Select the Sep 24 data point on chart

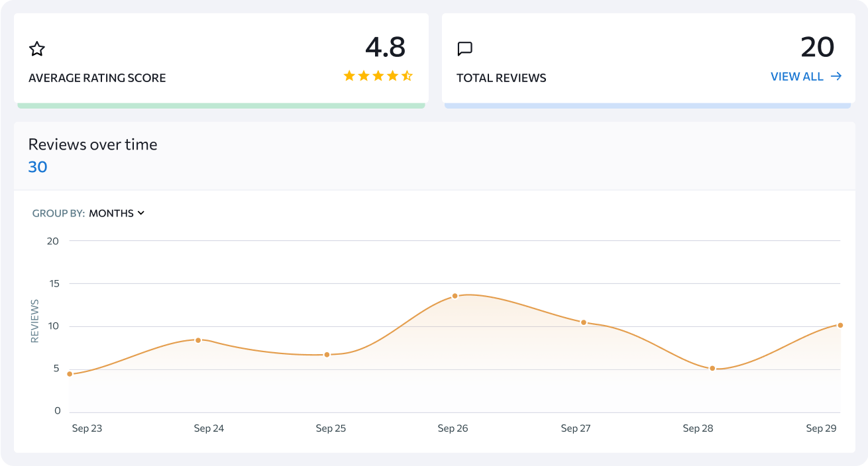pyautogui.click(x=197, y=340)
